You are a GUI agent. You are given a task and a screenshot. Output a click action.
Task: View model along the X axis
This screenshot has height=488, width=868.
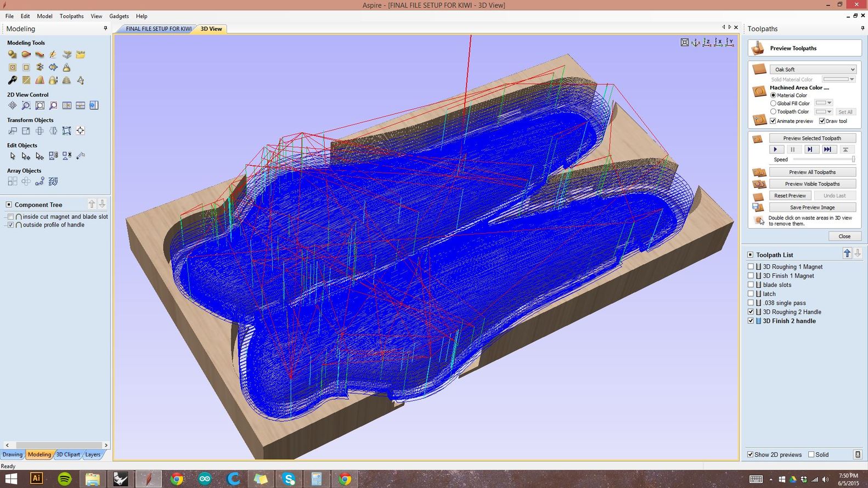click(718, 42)
